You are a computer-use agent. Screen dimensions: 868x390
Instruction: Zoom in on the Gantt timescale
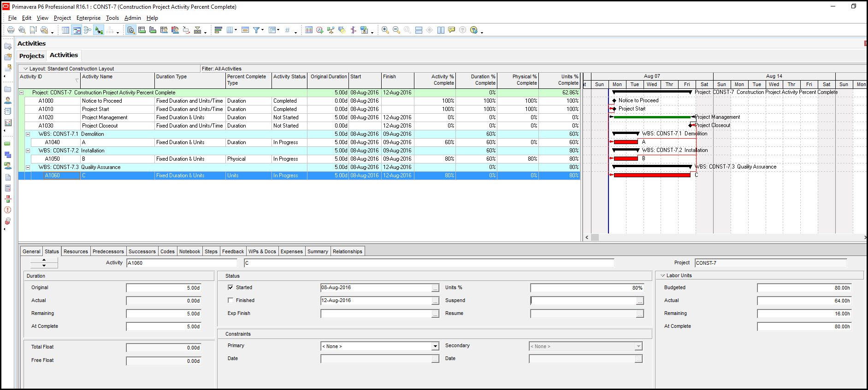tap(385, 30)
